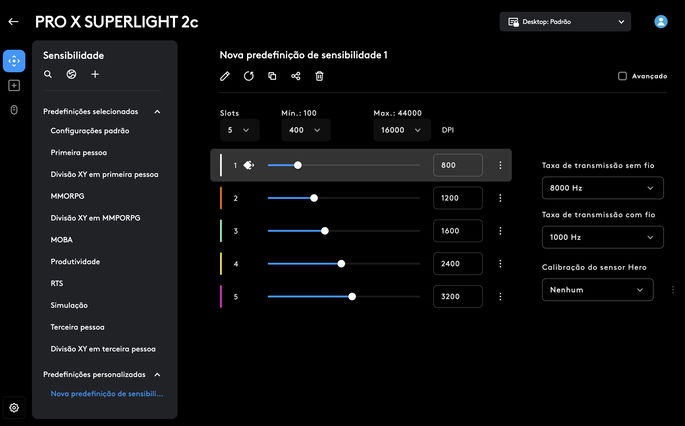Screen dimensions: 685x426
Task: Enable the Avançado checkbox
Action: point(622,76)
